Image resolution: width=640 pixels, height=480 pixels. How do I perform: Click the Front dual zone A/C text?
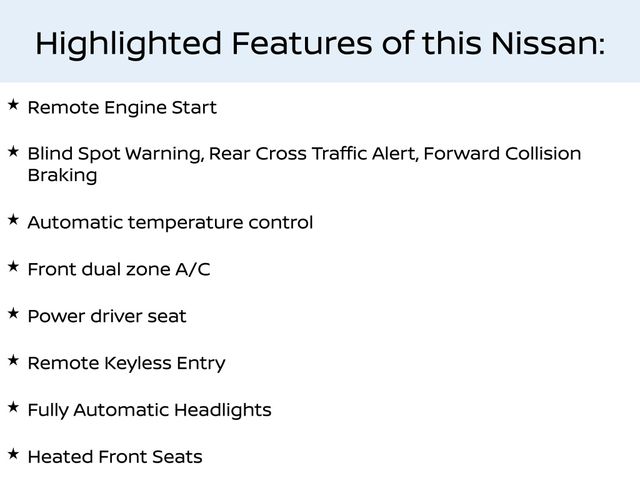pyautogui.click(x=118, y=270)
